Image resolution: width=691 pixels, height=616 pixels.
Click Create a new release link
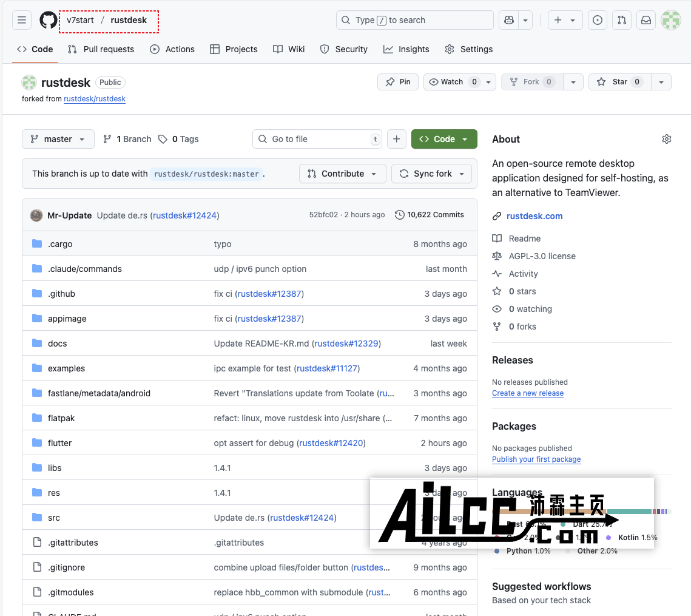tap(528, 393)
